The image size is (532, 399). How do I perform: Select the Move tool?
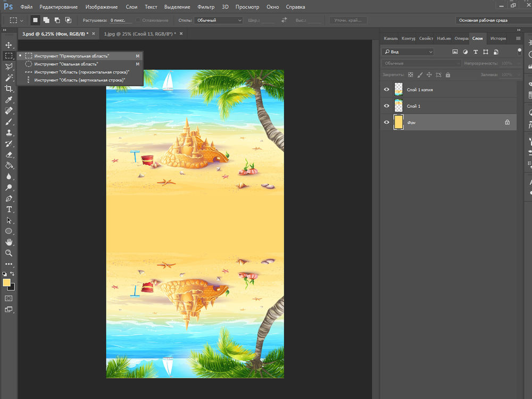(x=9, y=45)
